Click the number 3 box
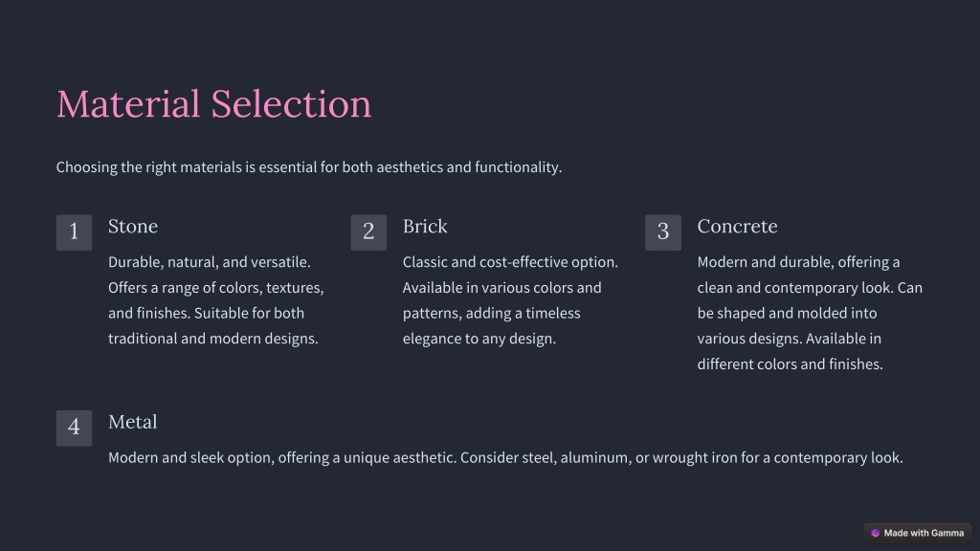980x551 pixels. pyautogui.click(x=663, y=232)
